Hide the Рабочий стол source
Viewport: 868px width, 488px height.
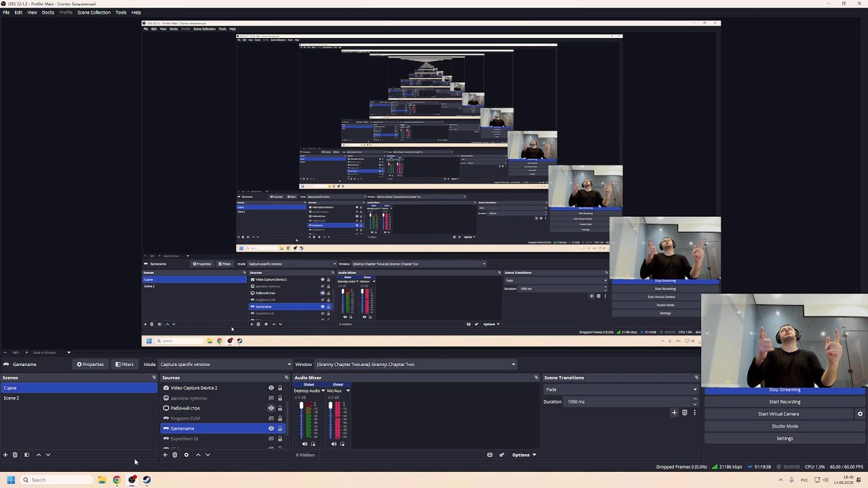click(x=271, y=408)
